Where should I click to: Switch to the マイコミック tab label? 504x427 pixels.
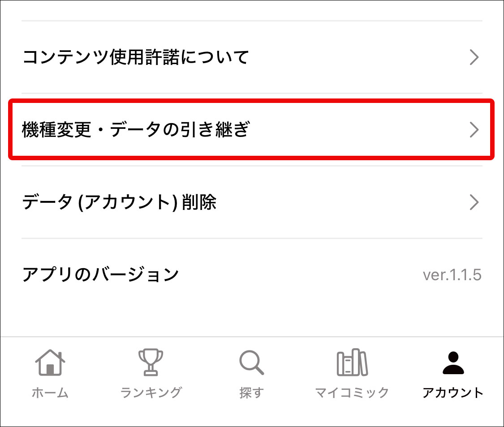pyautogui.click(x=352, y=393)
